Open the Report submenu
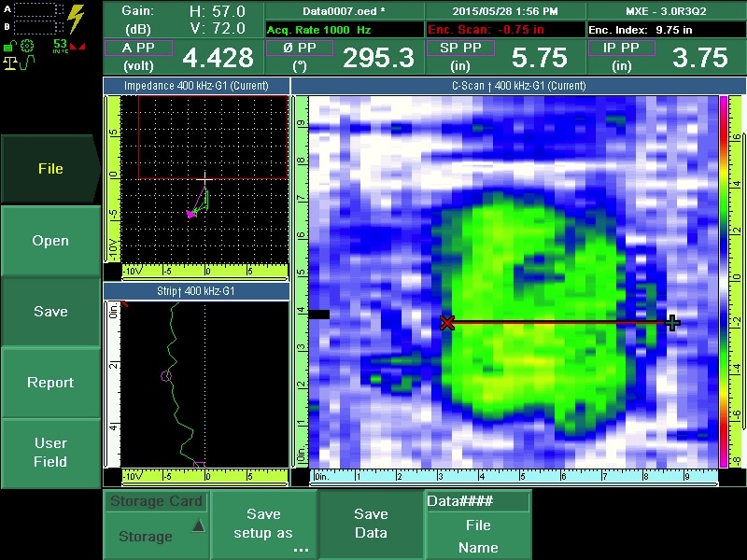Image resolution: width=747 pixels, height=560 pixels. [x=50, y=383]
